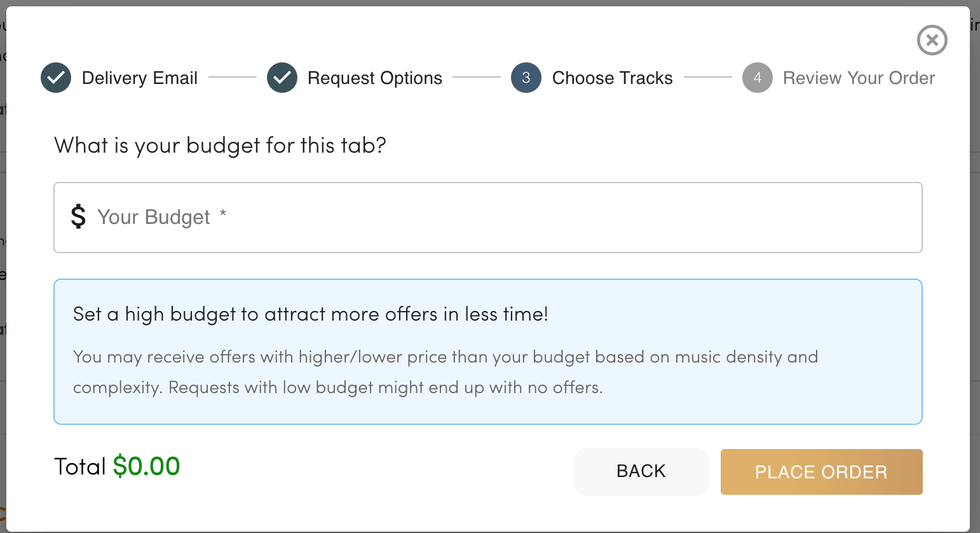Click connector line between Choose Tracks and Review
Viewport: 980px width, 533px height.
pyautogui.click(x=708, y=78)
